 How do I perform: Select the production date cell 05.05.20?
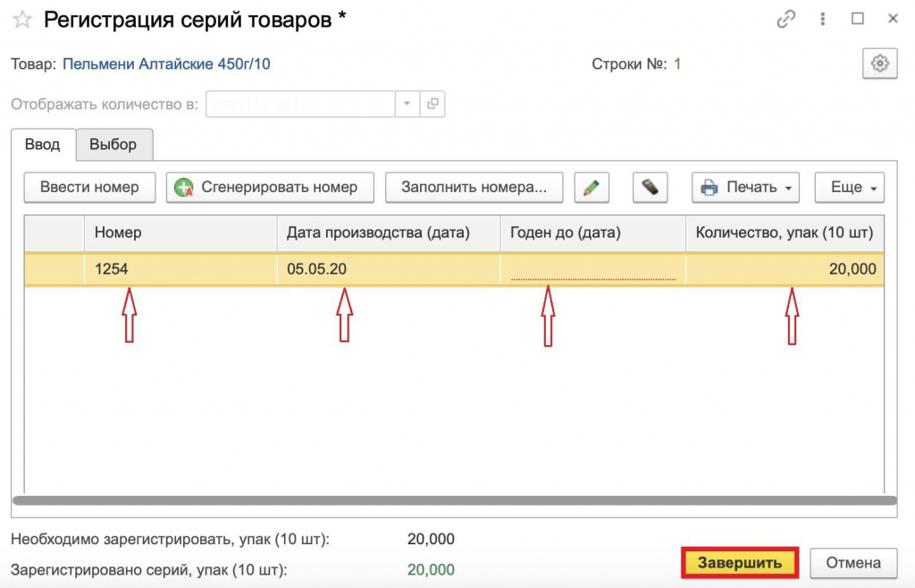388,269
